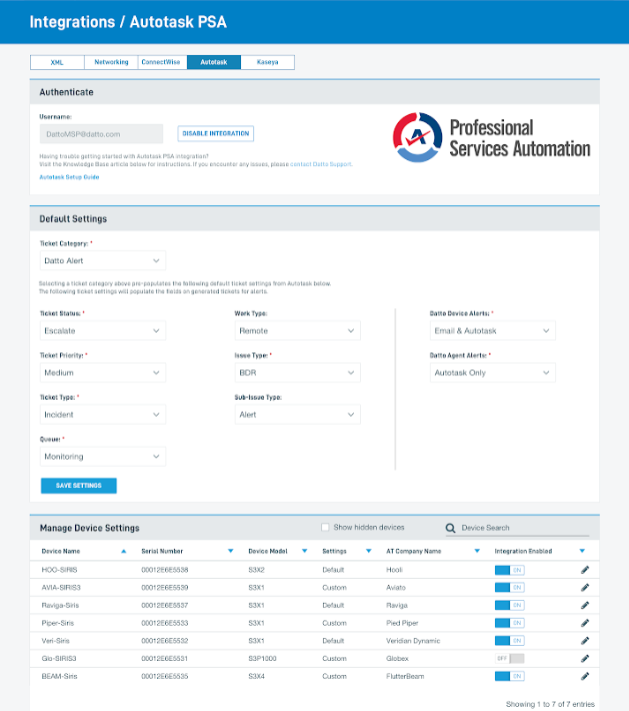Open Sub-Issue Type dropdown
This screenshot has width=629, height=711.
pyautogui.click(x=297, y=414)
